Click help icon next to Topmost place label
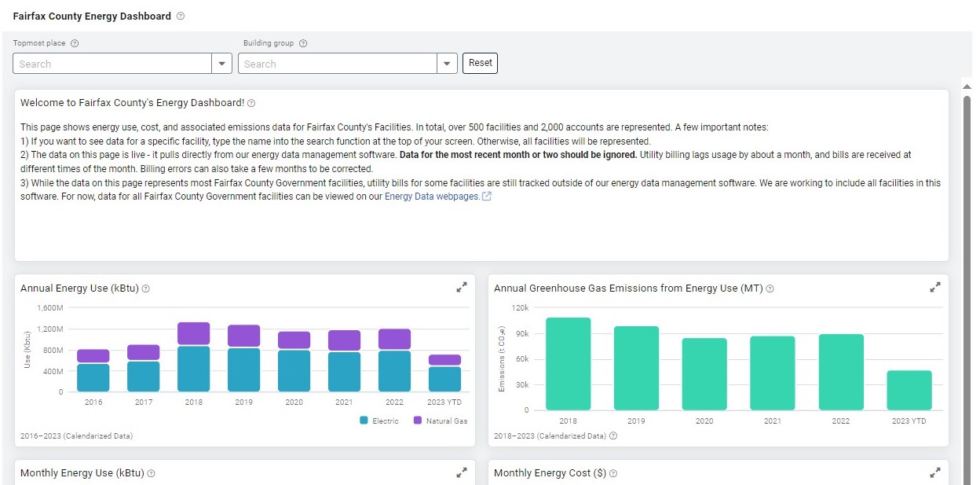The width and height of the screenshot is (980, 485). pyautogui.click(x=75, y=44)
